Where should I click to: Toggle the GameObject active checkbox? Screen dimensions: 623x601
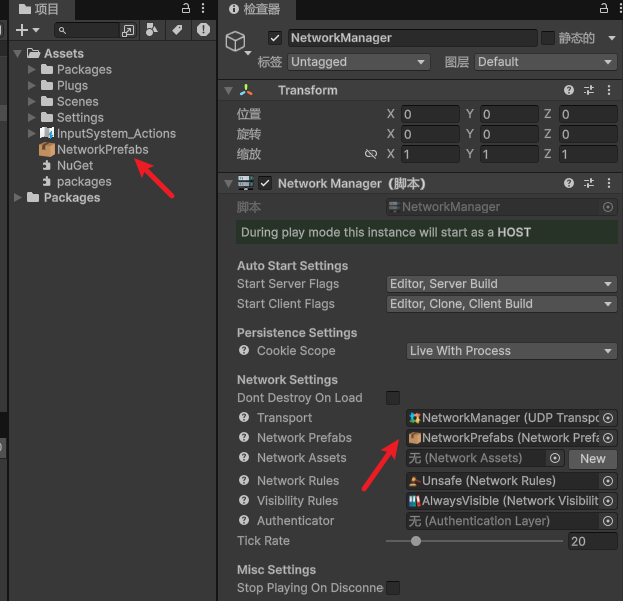(275, 38)
